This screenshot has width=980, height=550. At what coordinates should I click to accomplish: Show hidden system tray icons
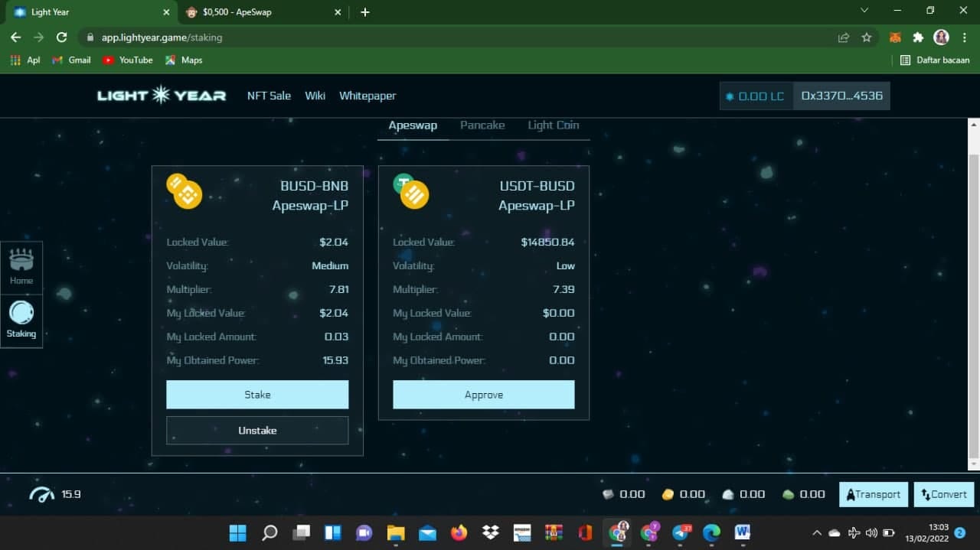(817, 532)
